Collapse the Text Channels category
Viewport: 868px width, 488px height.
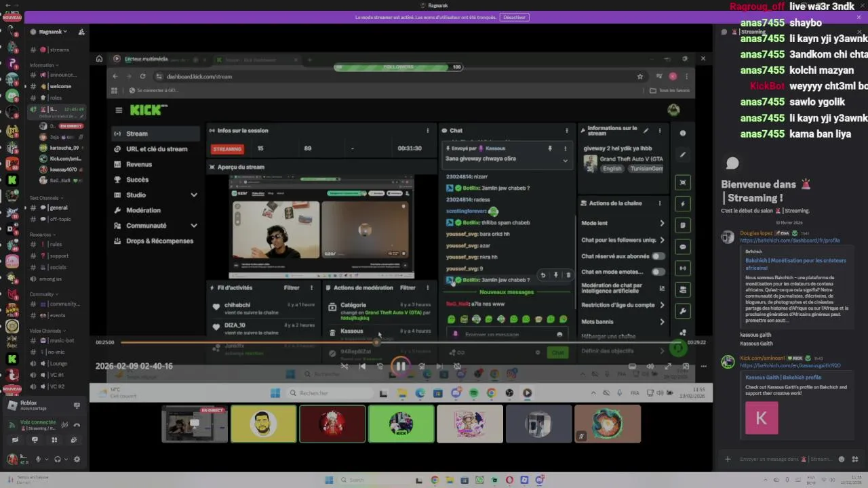46,198
